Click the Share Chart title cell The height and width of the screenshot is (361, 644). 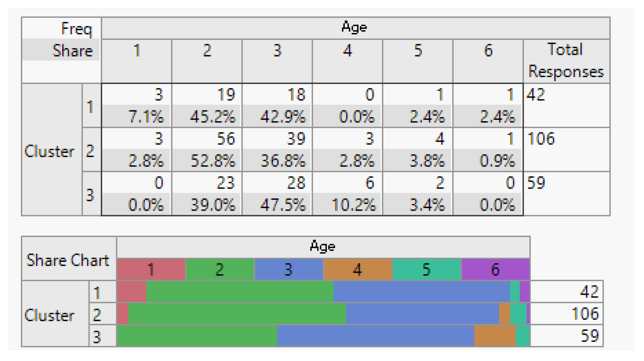tap(68, 260)
